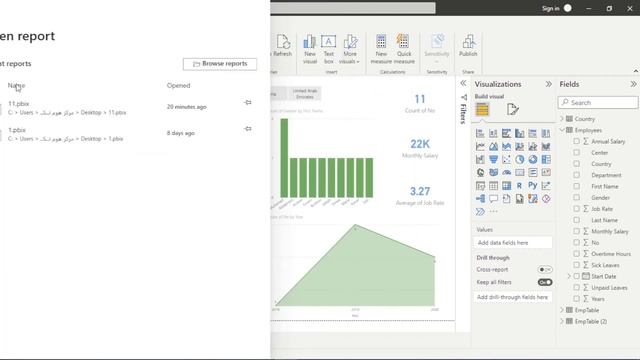Expand the EmpTable table
Screen dimensions: 640x360
point(562,310)
